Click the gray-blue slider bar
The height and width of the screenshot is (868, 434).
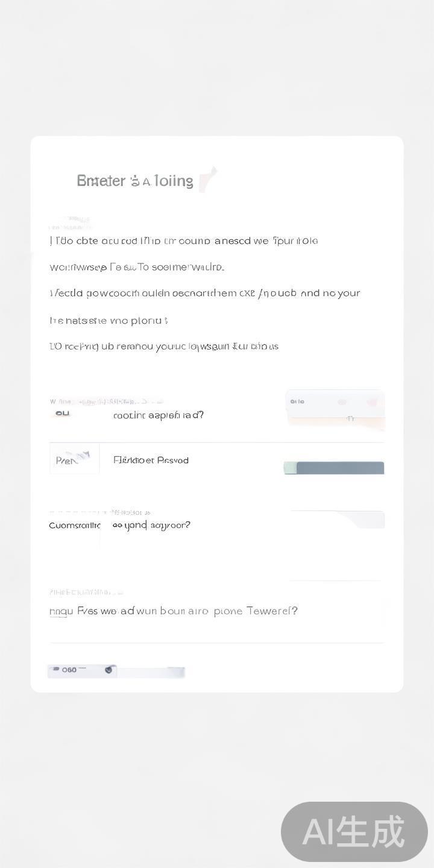pos(340,468)
